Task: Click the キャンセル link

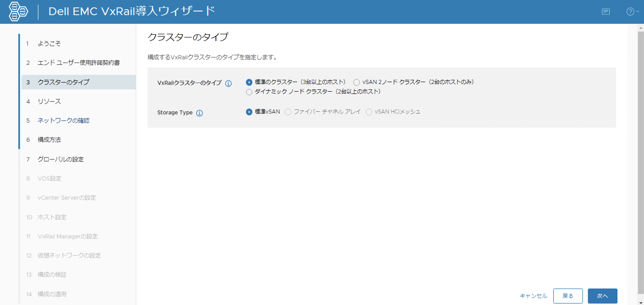Action: (533, 296)
